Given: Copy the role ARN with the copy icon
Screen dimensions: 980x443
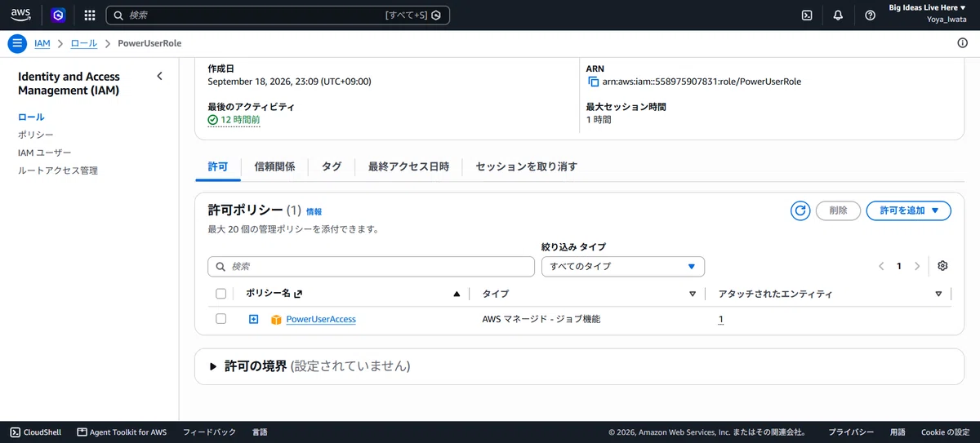Looking at the screenshot, I should (594, 82).
